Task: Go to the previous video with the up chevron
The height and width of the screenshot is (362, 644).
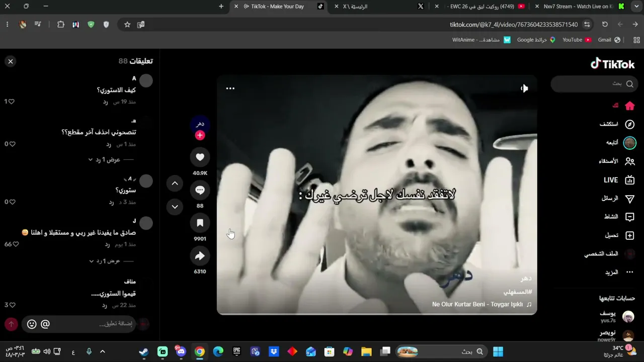Action: tap(175, 184)
